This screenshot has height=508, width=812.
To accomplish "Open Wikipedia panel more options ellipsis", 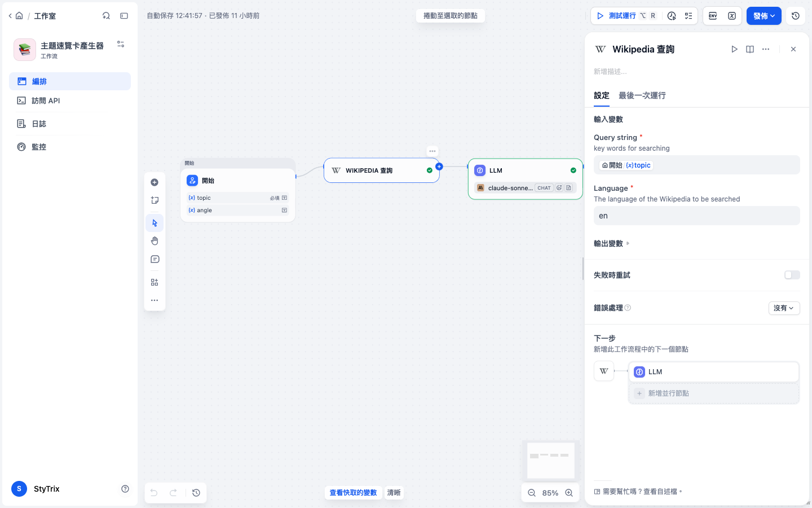I will [x=766, y=49].
